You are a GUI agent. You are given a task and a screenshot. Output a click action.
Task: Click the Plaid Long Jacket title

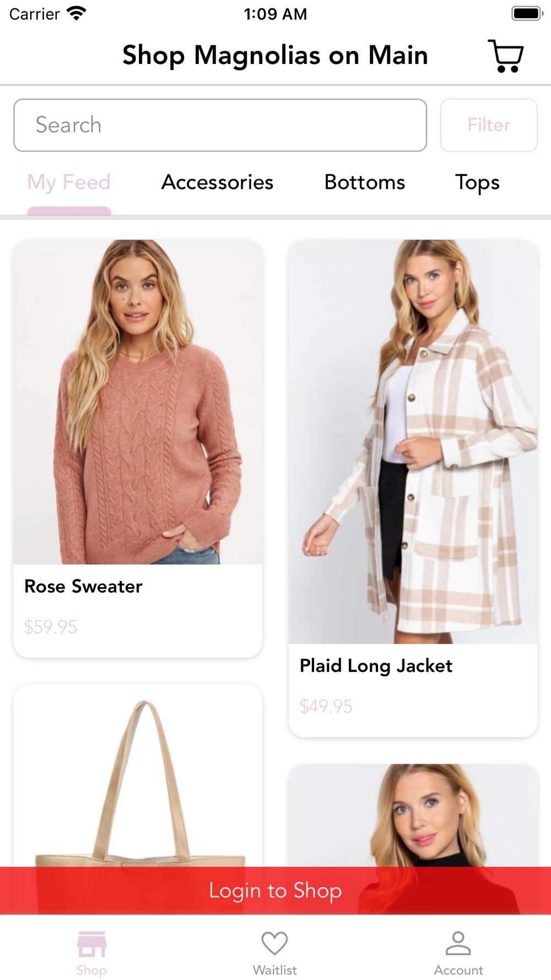click(376, 666)
